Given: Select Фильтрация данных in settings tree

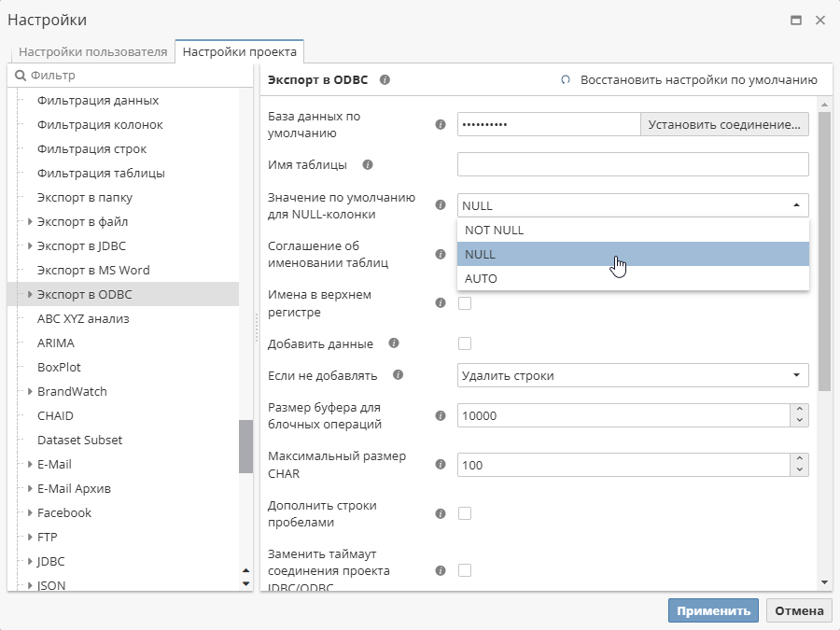Looking at the screenshot, I should point(98,100).
